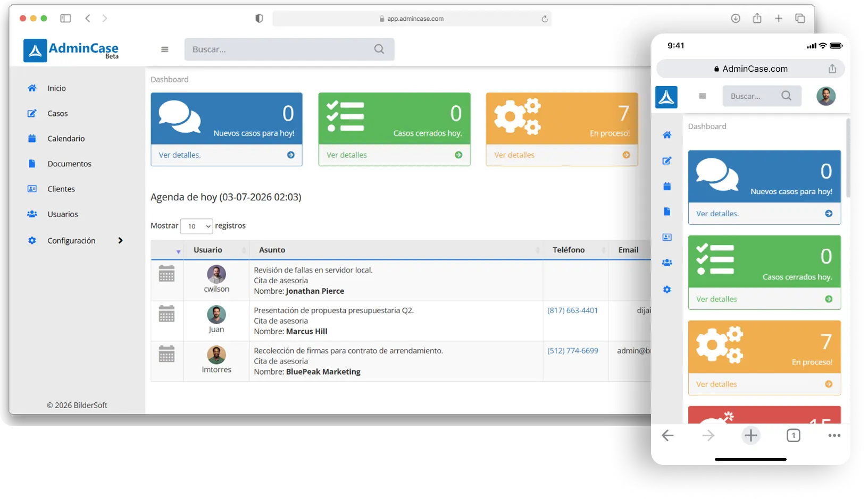Click the calendar icon in the cwilson agenda row
The height and width of the screenshot is (499, 868).
166,273
